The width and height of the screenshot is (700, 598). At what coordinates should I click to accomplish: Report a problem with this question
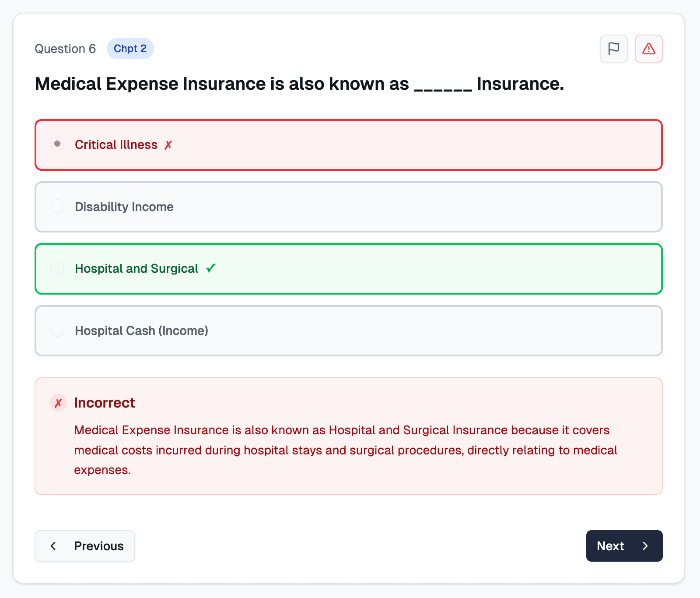coord(648,49)
